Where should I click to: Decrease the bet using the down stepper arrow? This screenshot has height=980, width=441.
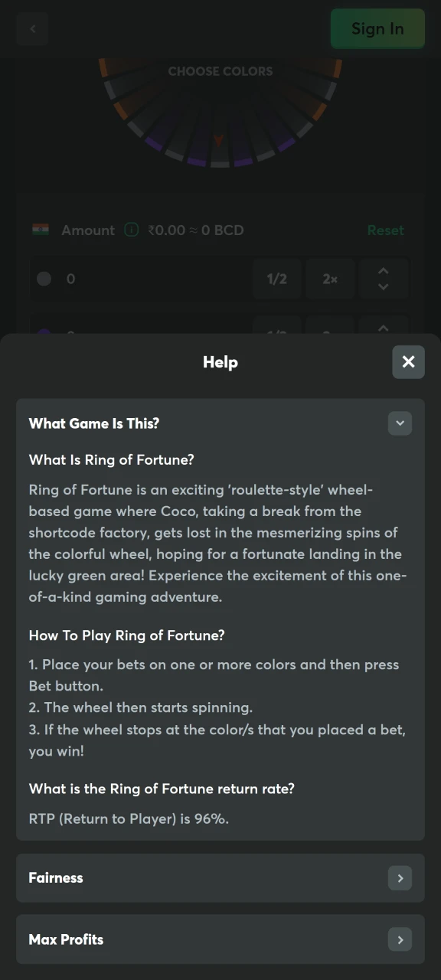384,287
